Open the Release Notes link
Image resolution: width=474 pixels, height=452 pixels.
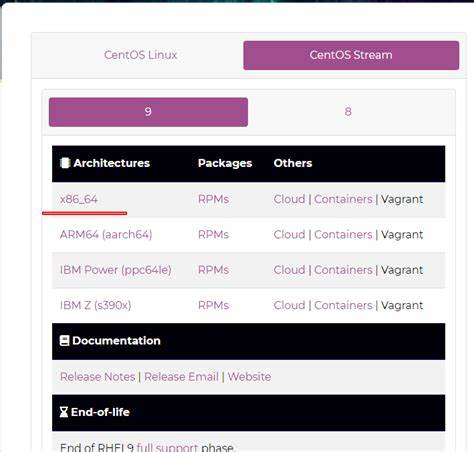click(x=98, y=377)
